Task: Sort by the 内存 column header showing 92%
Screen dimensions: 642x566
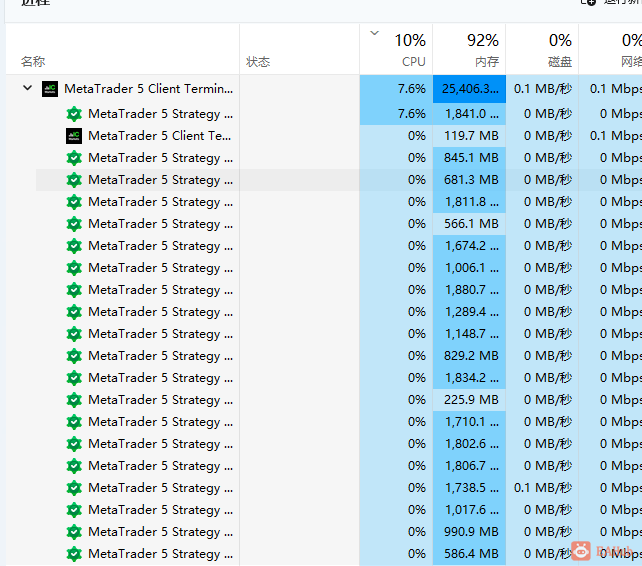Action: click(x=469, y=49)
